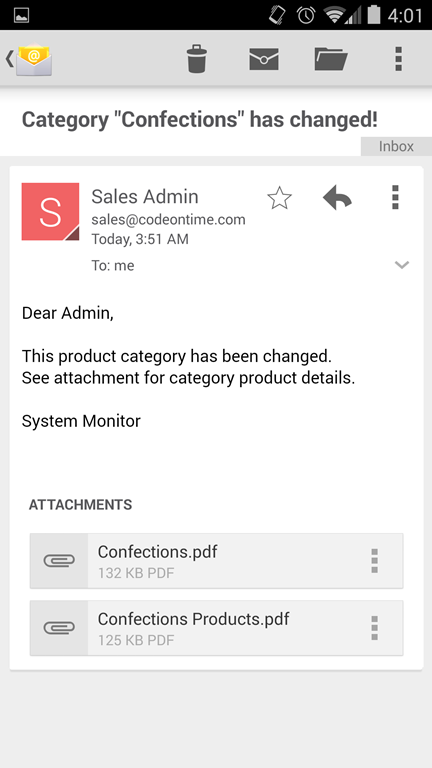Go back via the email app icon
The height and width of the screenshot is (768, 432).
[x=29, y=59]
